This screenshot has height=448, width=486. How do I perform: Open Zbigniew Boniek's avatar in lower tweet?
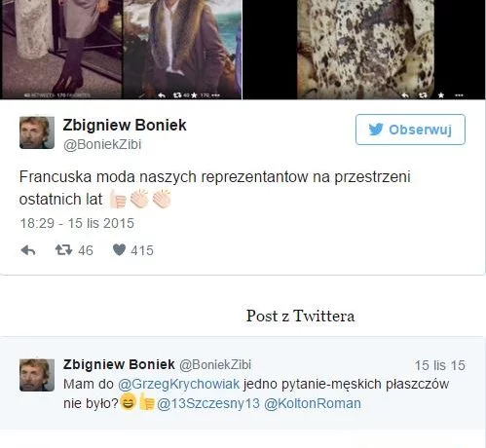(x=37, y=375)
